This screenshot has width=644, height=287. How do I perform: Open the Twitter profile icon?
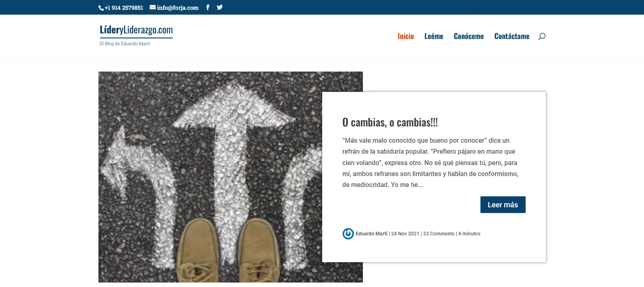tap(220, 7)
